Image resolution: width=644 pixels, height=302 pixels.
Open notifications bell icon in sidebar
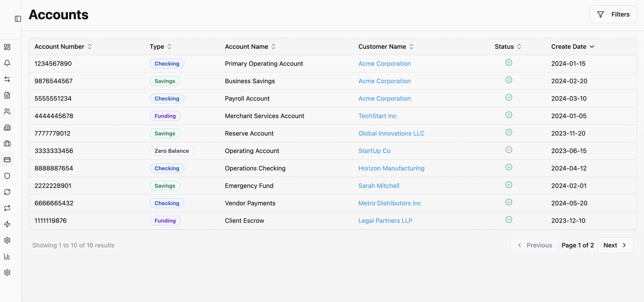pyautogui.click(x=7, y=63)
